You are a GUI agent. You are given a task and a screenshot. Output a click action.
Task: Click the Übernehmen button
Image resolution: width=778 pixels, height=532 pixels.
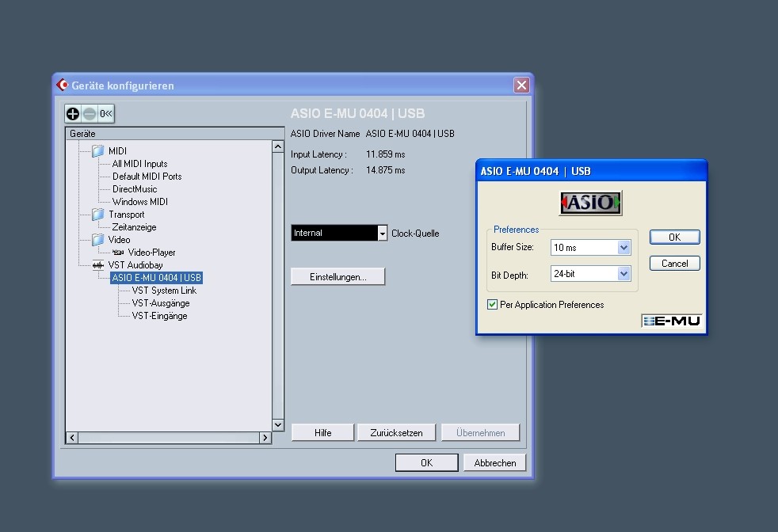click(480, 432)
